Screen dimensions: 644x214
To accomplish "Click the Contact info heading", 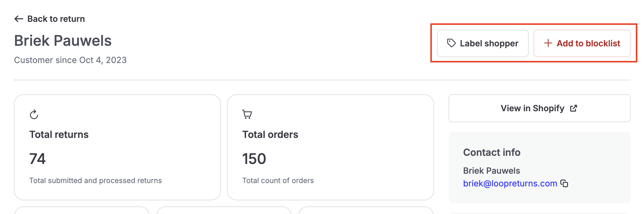I will [x=492, y=152].
